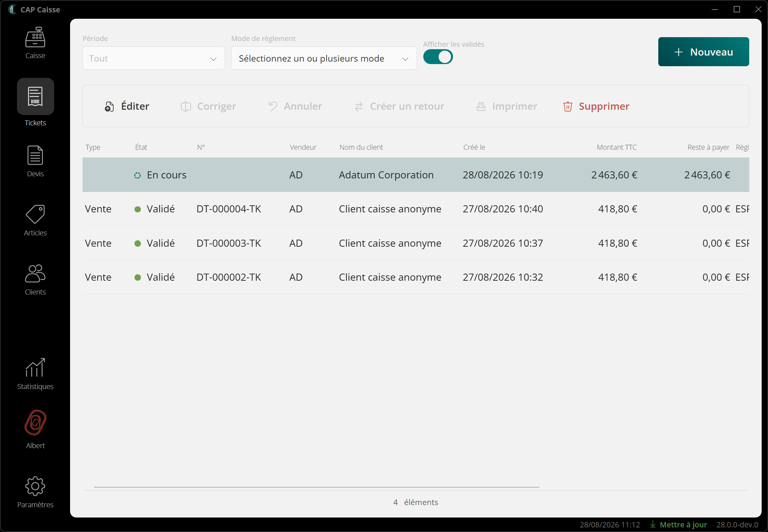Select ticket DT-000004-TK
768x532 pixels.
click(416, 209)
